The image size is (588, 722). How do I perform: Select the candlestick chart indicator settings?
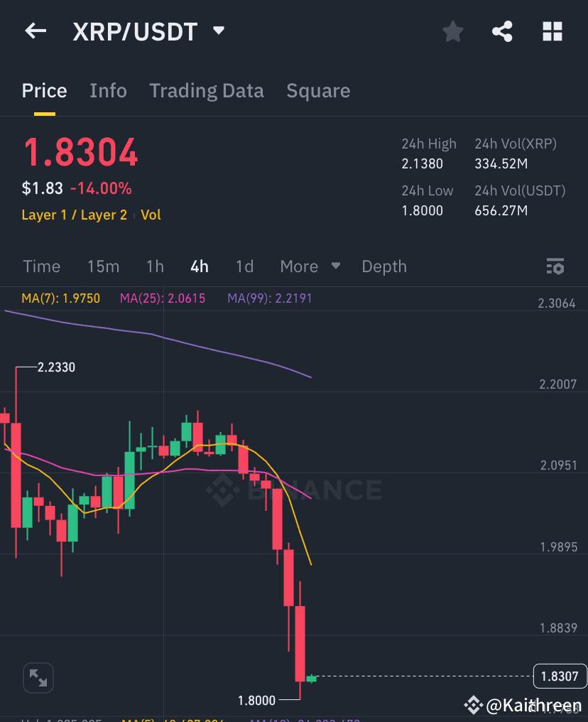click(x=555, y=266)
